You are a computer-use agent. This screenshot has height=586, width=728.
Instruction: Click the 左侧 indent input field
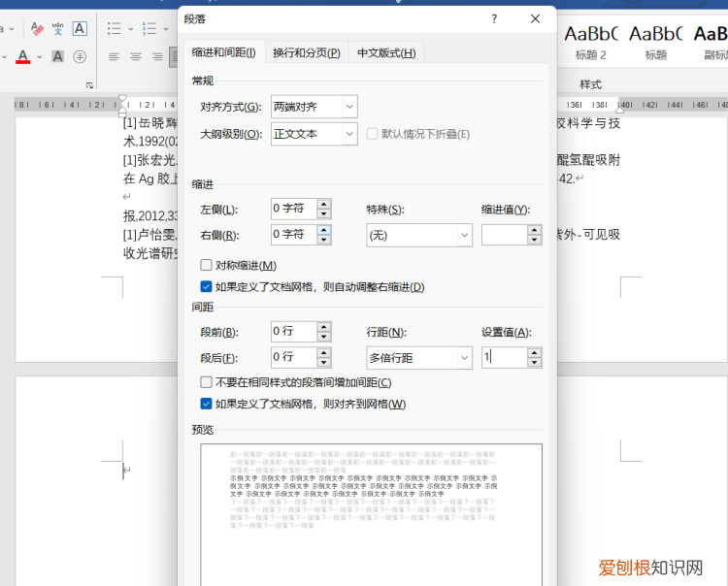coord(294,209)
